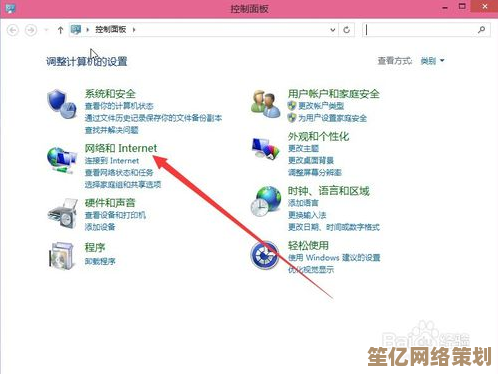The height and width of the screenshot is (375, 498).
Task: Click 控制面板 breadcrumb in address bar
Action: (111, 30)
